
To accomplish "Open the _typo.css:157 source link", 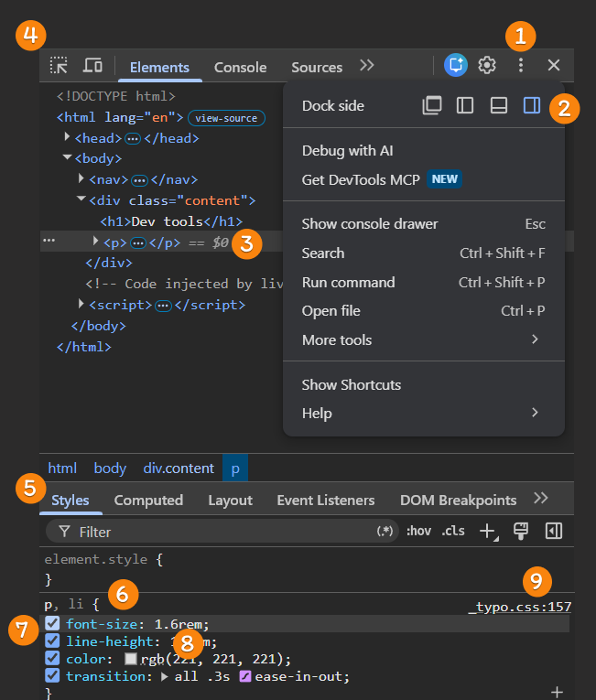I will click(x=520, y=607).
